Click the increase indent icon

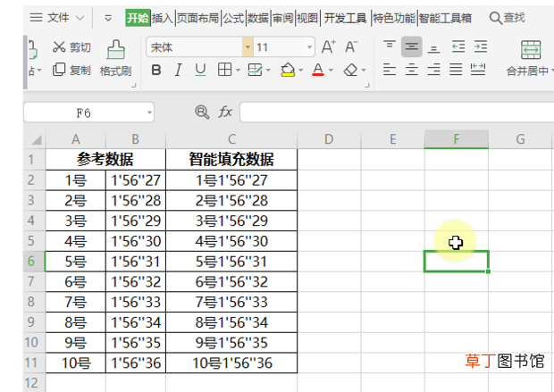coord(481,46)
